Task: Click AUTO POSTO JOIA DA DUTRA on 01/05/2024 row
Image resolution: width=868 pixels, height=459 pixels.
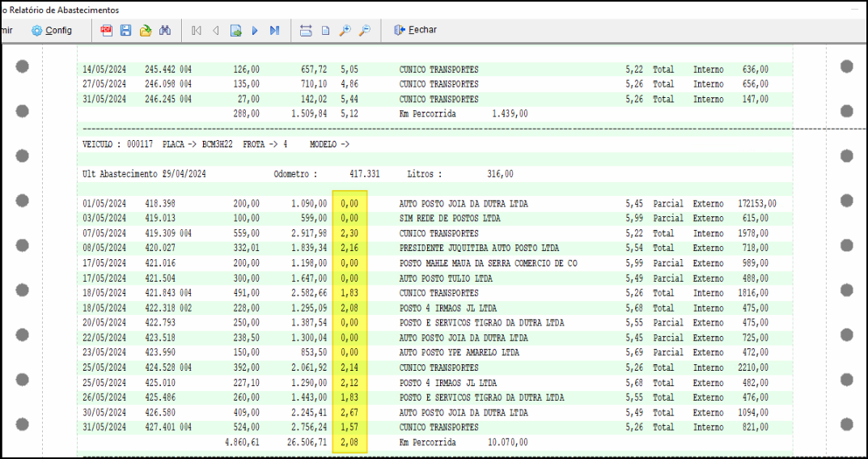Action: click(x=464, y=204)
